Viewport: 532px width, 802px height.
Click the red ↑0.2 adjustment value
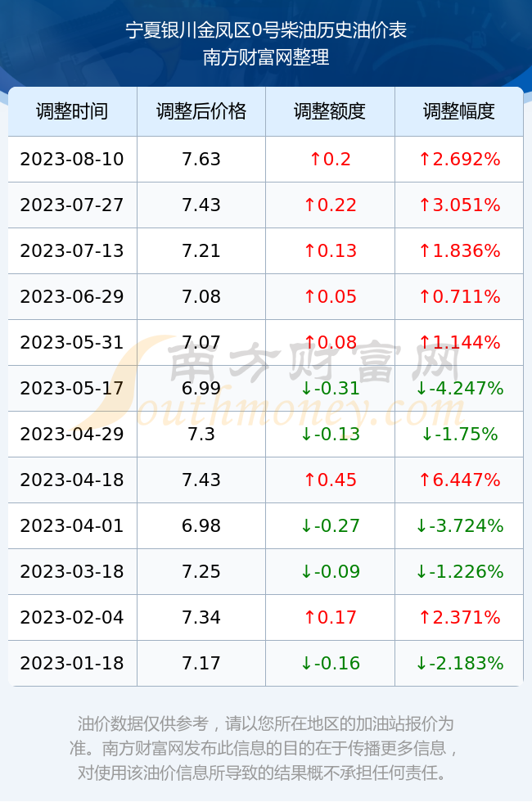click(x=330, y=159)
